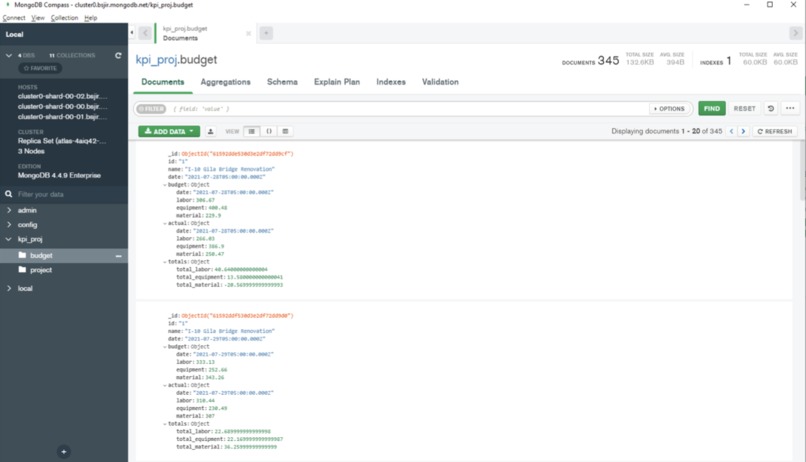Go to previous page of documents
806x462 pixels.
pyautogui.click(x=731, y=132)
